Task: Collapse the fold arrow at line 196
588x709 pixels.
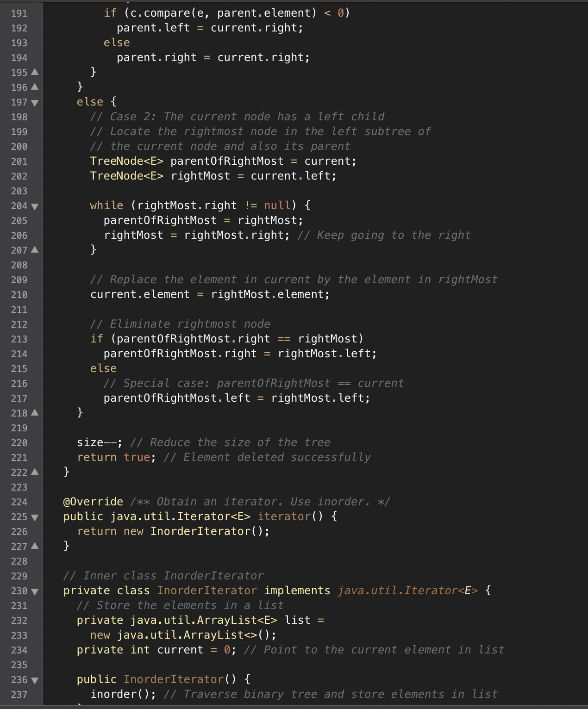Action: point(35,87)
